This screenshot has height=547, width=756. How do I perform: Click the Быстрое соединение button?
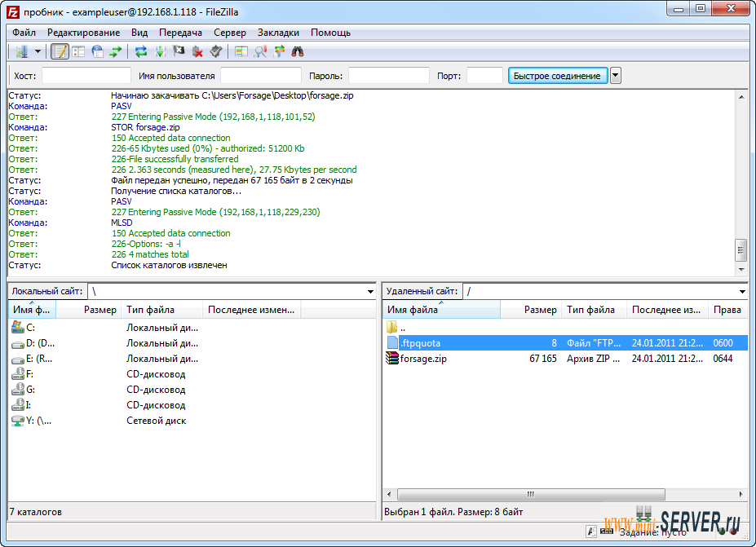[x=557, y=76]
